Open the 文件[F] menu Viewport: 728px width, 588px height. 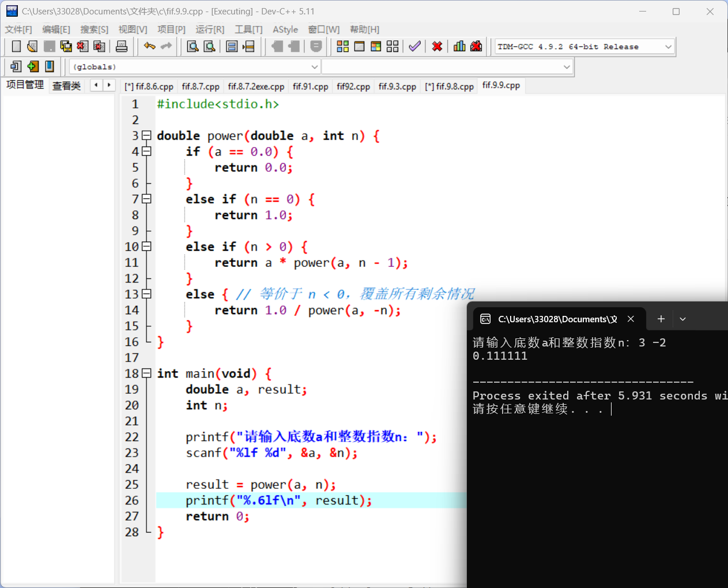point(18,29)
